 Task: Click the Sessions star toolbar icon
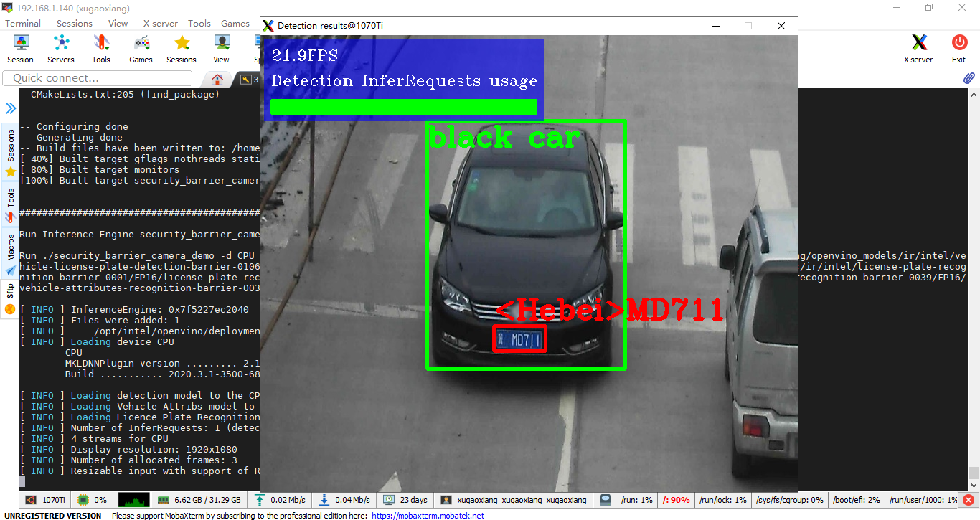coord(182,49)
